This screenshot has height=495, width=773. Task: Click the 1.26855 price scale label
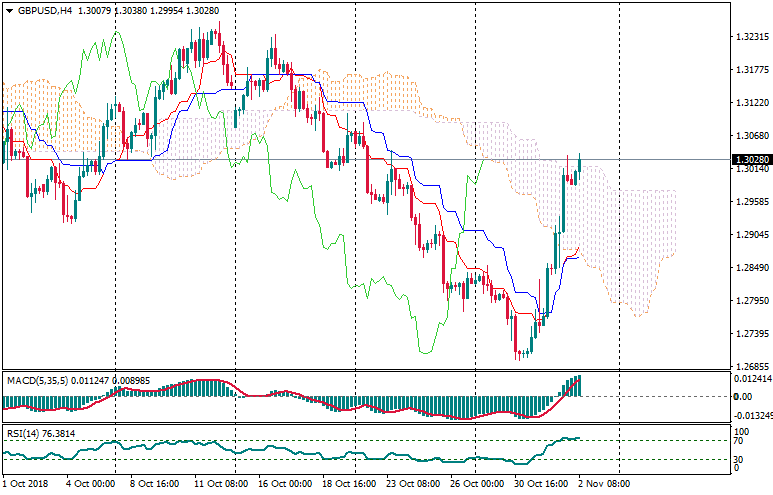(750, 367)
